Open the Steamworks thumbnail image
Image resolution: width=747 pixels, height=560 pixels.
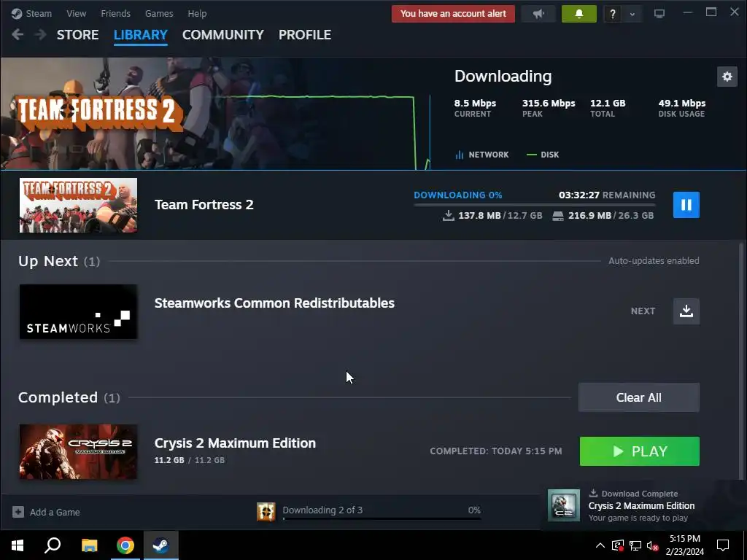coord(78,312)
